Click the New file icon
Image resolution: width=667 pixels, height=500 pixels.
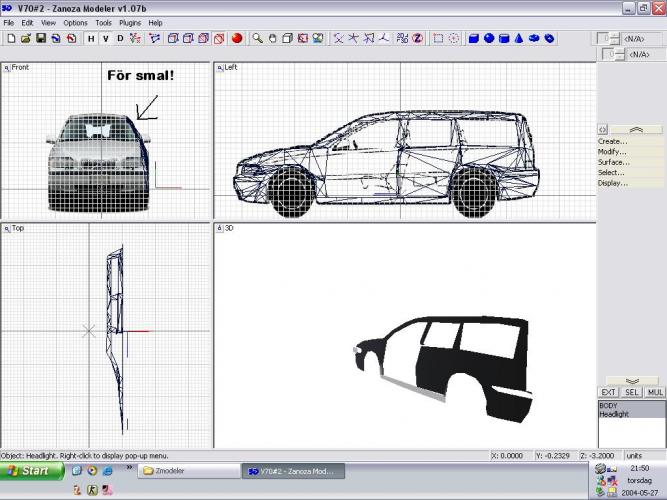pos(10,38)
